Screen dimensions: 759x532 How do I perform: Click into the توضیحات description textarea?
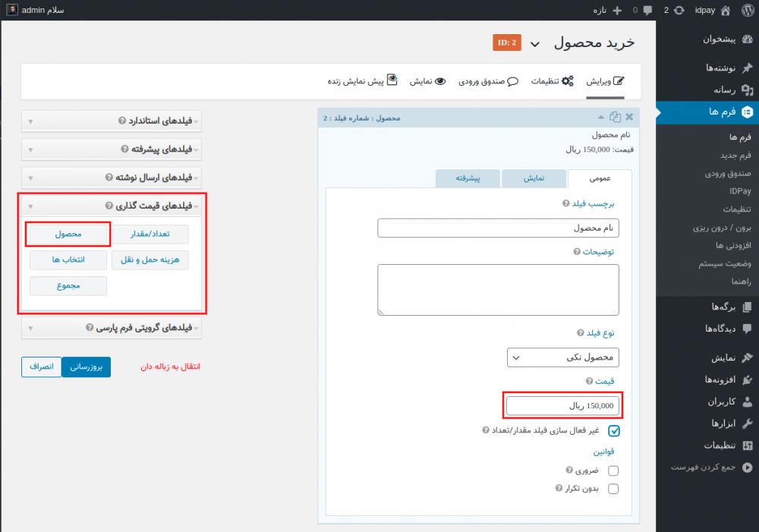(x=498, y=290)
